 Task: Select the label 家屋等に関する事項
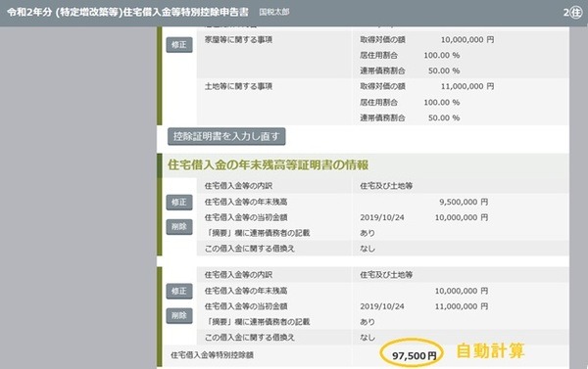click(238, 39)
